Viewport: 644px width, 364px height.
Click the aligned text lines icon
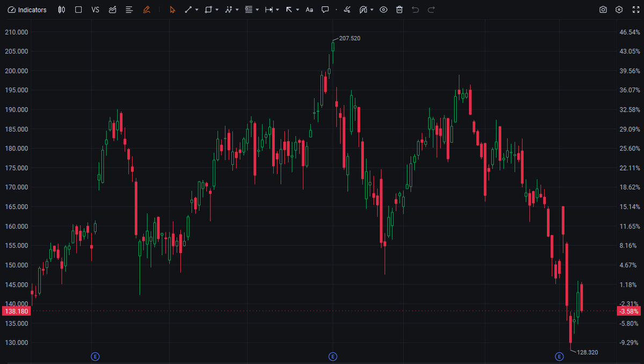(129, 10)
